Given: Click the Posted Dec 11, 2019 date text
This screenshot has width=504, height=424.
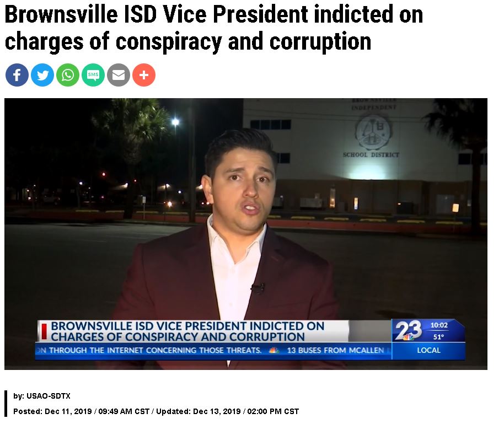Looking at the screenshot, I should pos(81,411).
